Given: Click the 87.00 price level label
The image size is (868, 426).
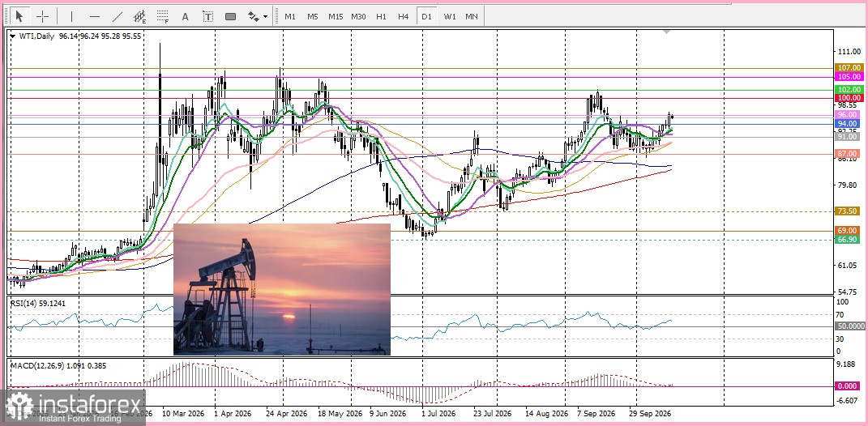Looking at the screenshot, I should point(849,153).
